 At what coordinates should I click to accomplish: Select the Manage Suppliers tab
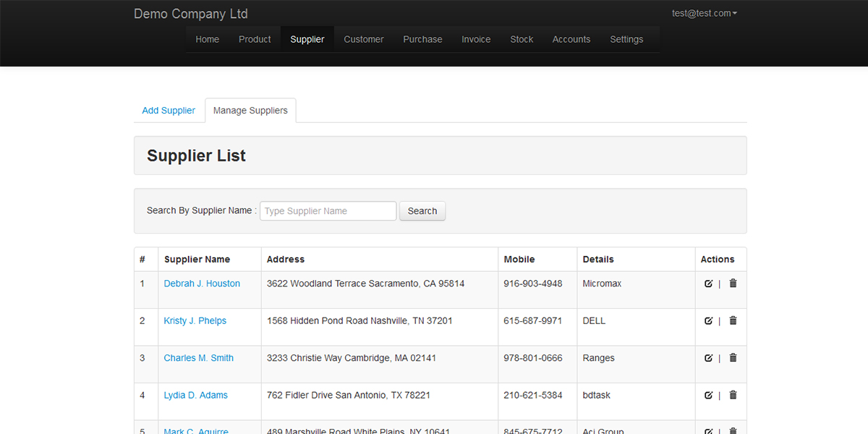[250, 110]
